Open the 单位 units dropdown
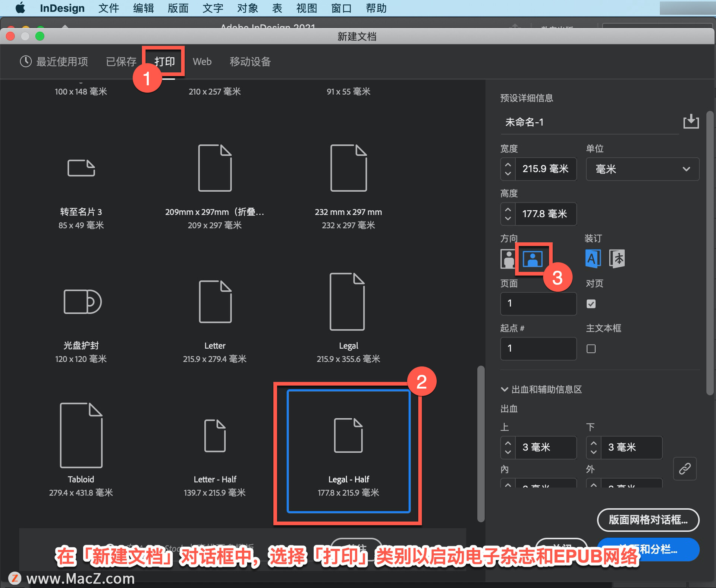Screen dimensions: 716x588 [x=642, y=169]
